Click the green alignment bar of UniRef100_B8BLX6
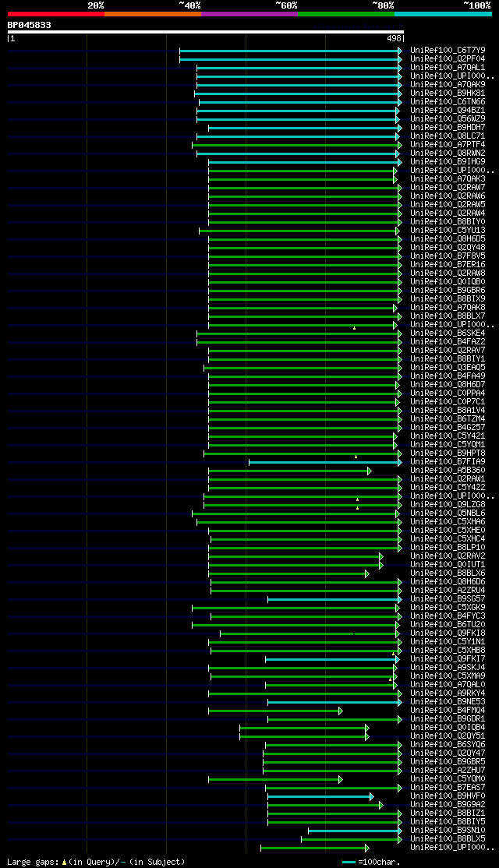 tap(288, 574)
